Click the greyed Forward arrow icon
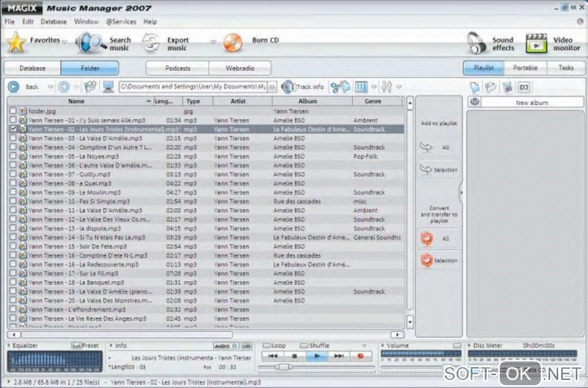This screenshot has width=588, height=388. coord(64,86)
